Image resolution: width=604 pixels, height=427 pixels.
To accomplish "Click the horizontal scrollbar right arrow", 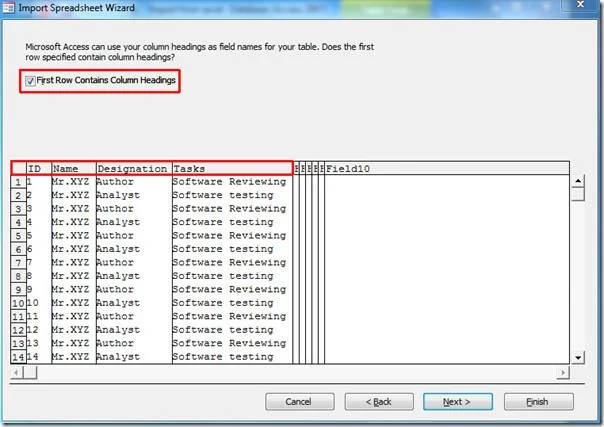I will click(x=563, y=372).
